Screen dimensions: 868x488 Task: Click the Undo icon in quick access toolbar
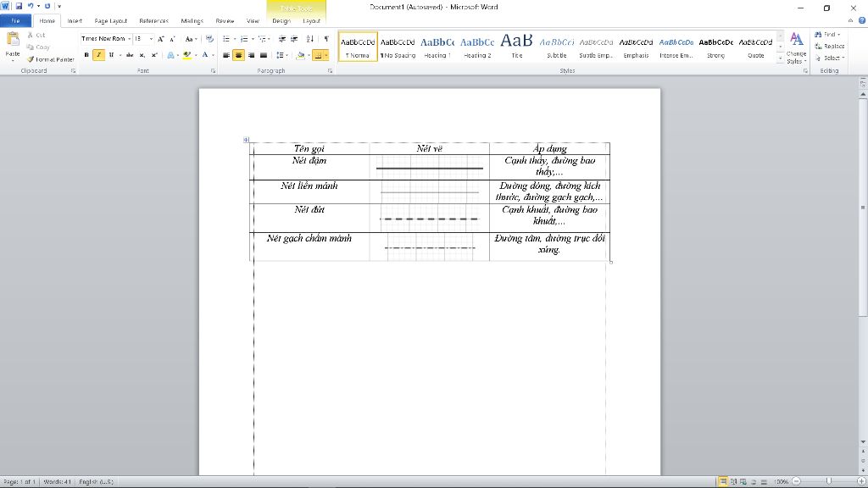[x=31, y=7]
